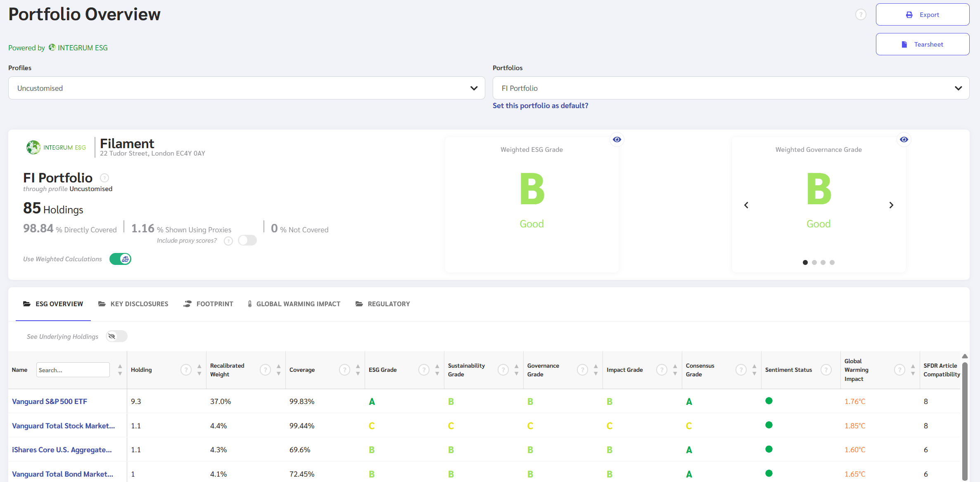
Task: Click the 99.83% coverage value
Action: coord(302,402)
